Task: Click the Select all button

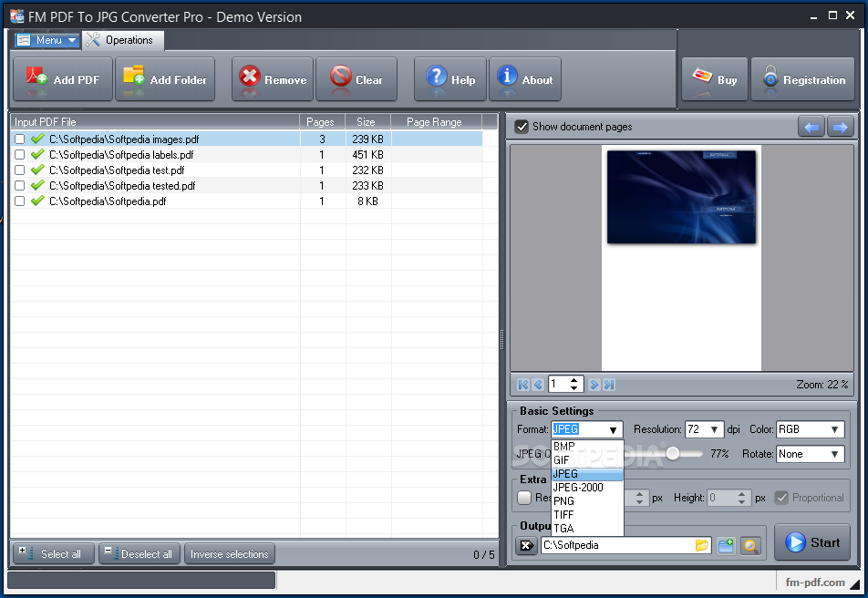Action: (x=54, y=553)
